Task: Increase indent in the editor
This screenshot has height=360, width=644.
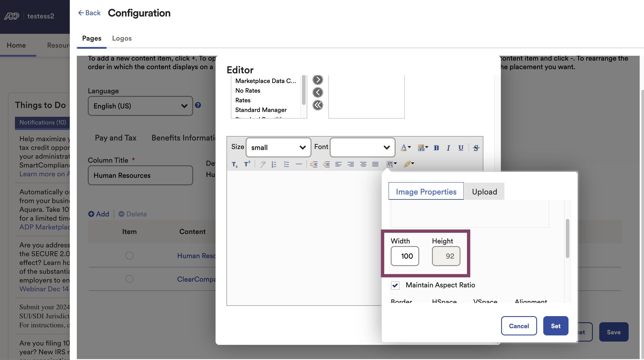Action: coord(314,164)
